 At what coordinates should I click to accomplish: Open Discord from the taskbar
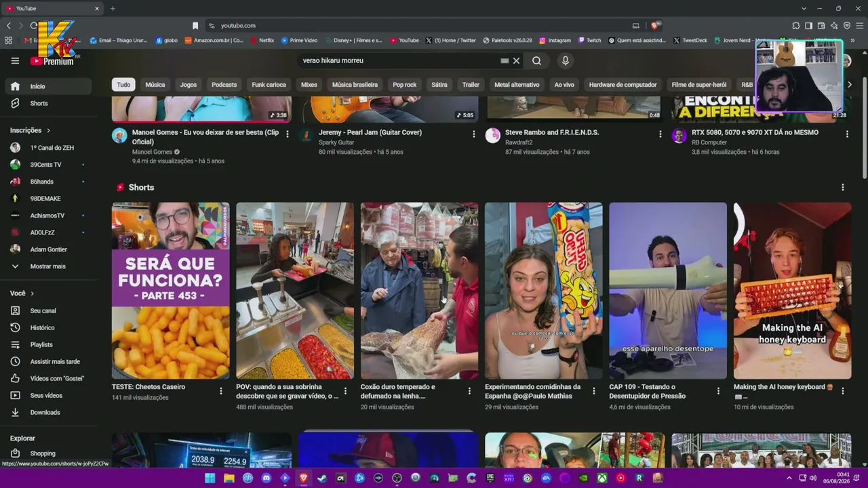coord(266,478)
